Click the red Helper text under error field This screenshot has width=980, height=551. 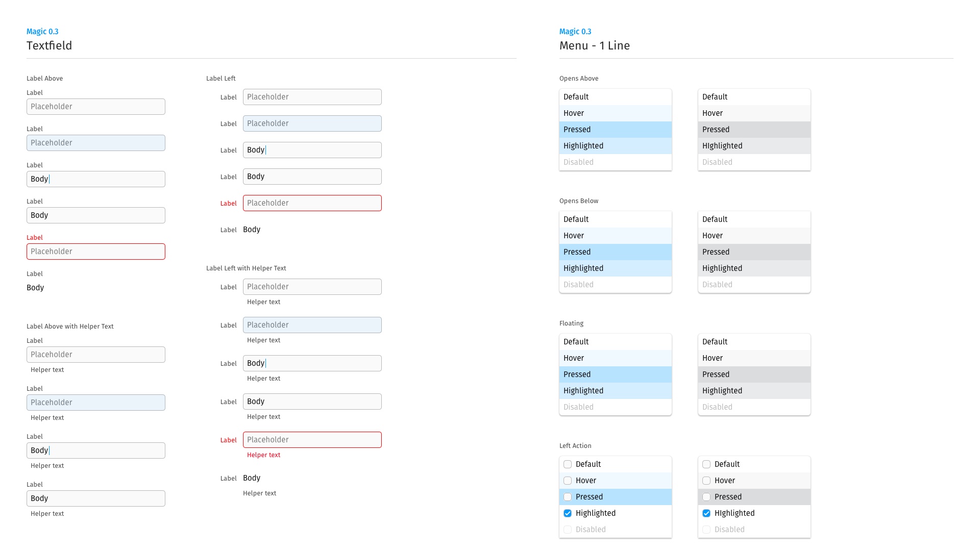[263, 455]
